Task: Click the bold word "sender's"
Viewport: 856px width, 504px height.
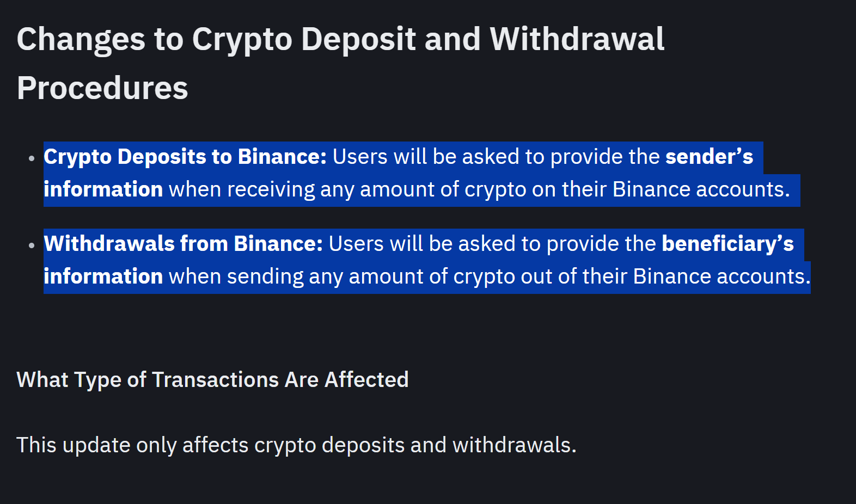Action: point(709,157)
